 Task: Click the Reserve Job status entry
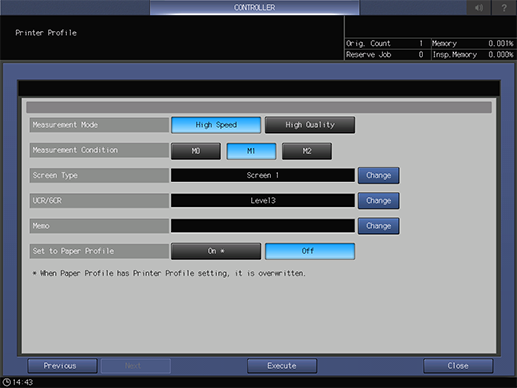pyautogui.click(x=387, y=55)
